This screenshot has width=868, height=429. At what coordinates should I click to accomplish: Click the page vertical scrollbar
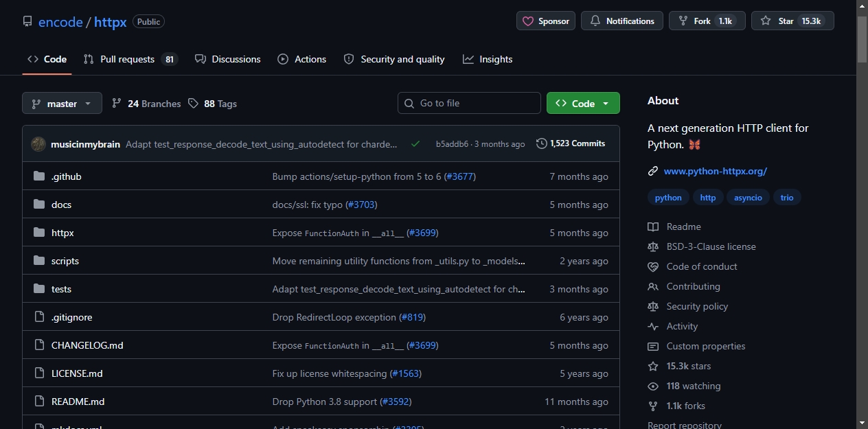click(863, 40)
